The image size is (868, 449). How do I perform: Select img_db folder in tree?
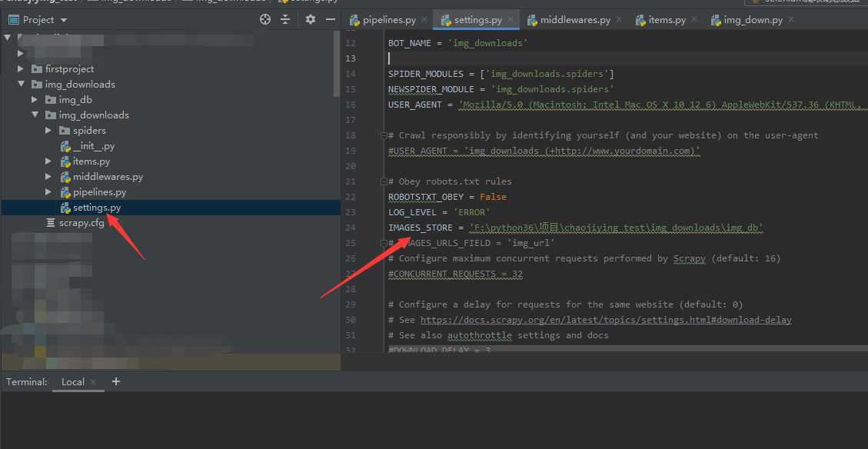pyautogui.click(x=75, y=100)
